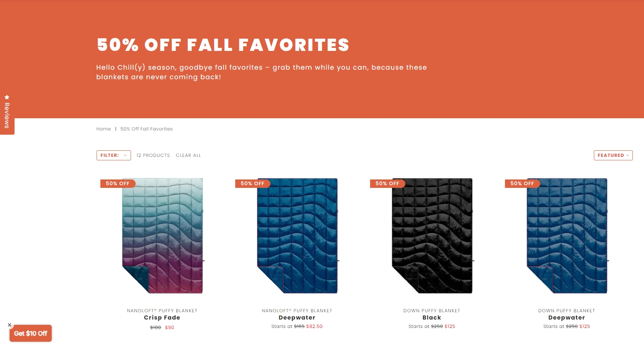Viewport: 644px width, 344px height.
Task: Click the 50% OFF badge on Black blanket
Action: pos(387,184)
